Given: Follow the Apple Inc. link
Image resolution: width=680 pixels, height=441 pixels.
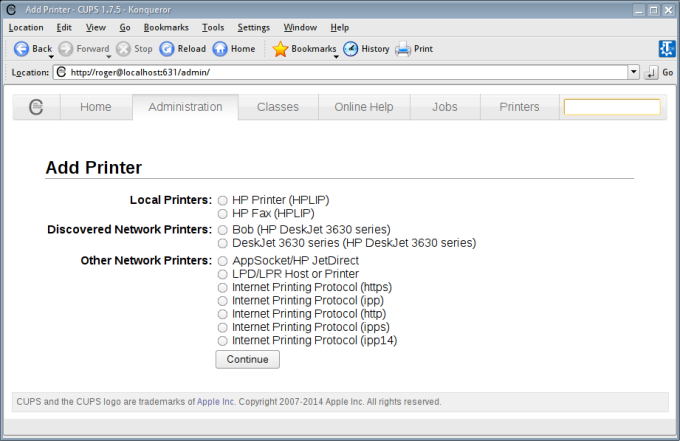Looking at the screenshot, I should pyautogui.click(x=216, y=402).
